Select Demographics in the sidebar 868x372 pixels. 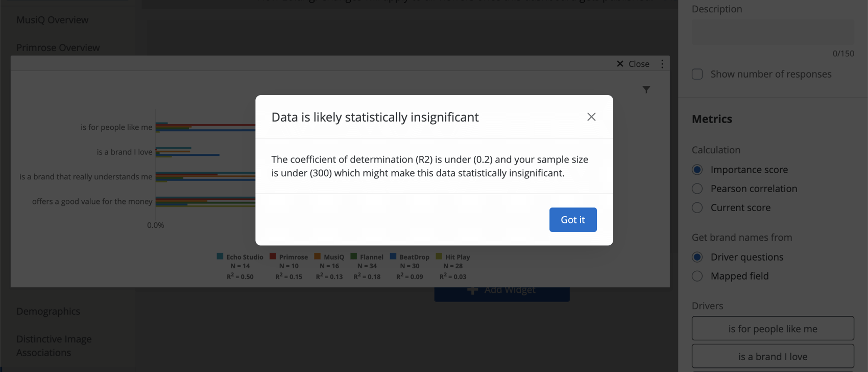tap(49, 311)
